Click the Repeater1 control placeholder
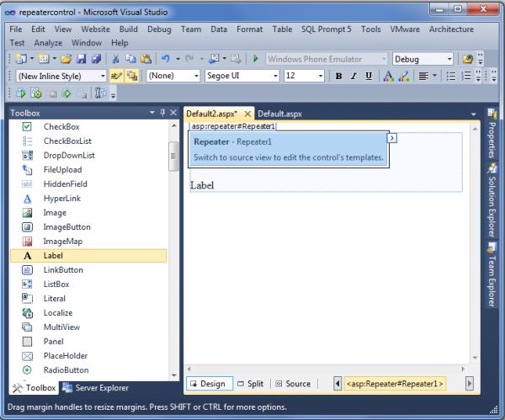 pyautogui.click(x=289, y=150)
